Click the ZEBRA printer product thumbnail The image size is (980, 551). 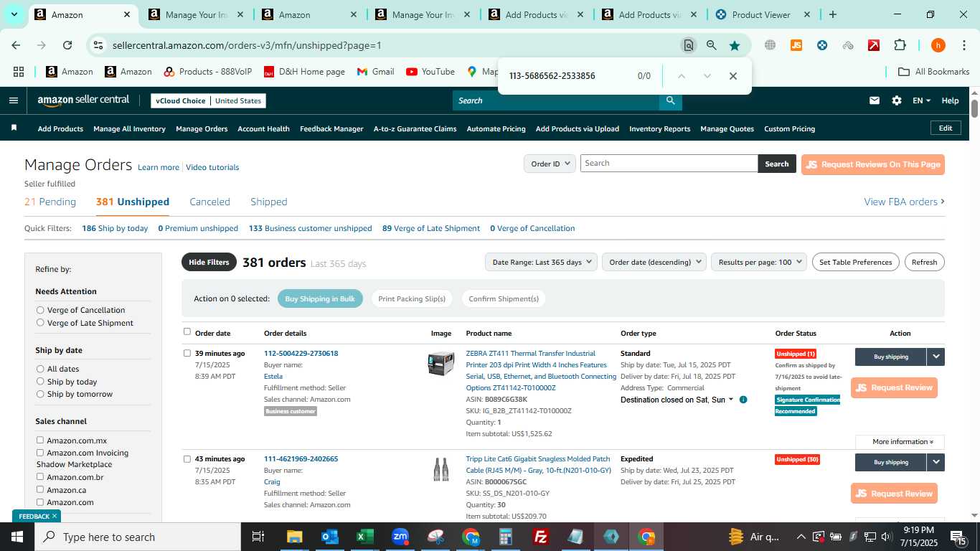(x=440, y=364)
